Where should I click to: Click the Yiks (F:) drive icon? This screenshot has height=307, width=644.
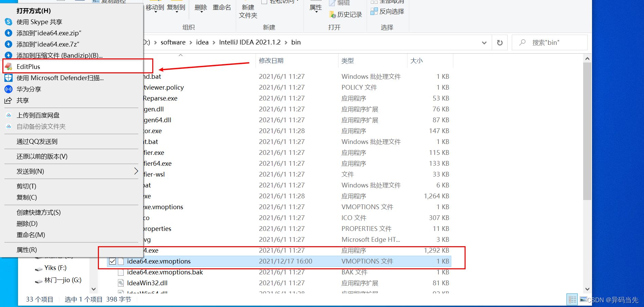point(38,269)
